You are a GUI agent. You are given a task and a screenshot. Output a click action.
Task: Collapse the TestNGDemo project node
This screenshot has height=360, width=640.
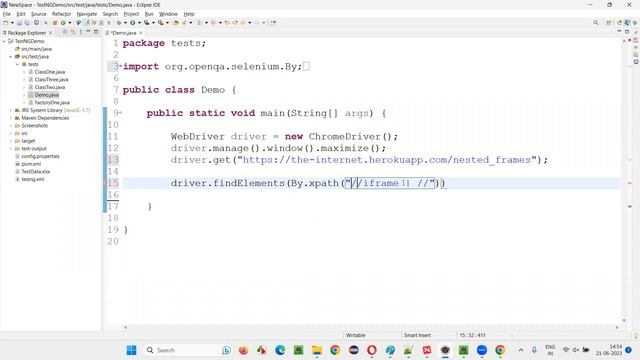pyautogui.click(x=4, y=41)
